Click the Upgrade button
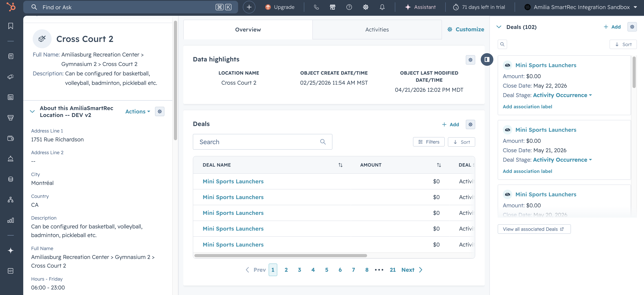The height and width of the screenshot is (295, 644). pyautogui.click(x=280, y=7)
